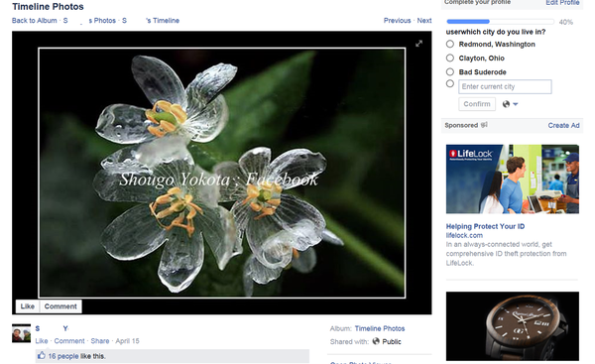595x364 pixels.
Task: Click the flower photo in the viewer
Action: (x=222, y=173)
